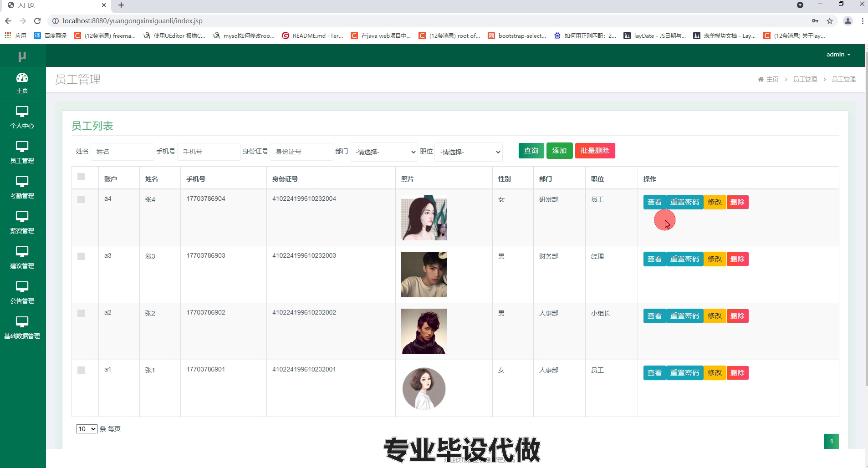This screenshot has height=468, width=868.
Task: View site information icon in address bar
Action: (55, 21)
